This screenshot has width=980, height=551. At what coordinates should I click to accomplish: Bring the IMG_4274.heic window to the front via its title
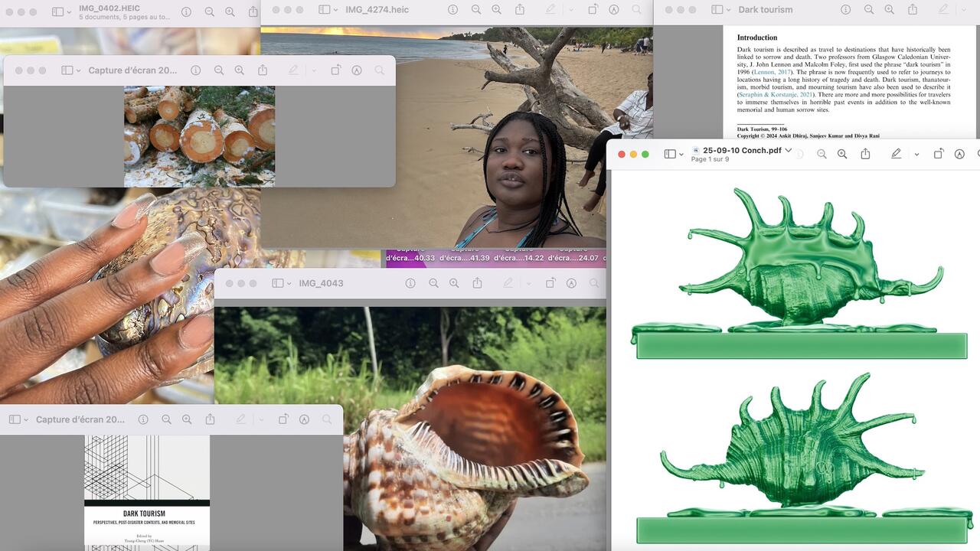(x=377, y=10)
